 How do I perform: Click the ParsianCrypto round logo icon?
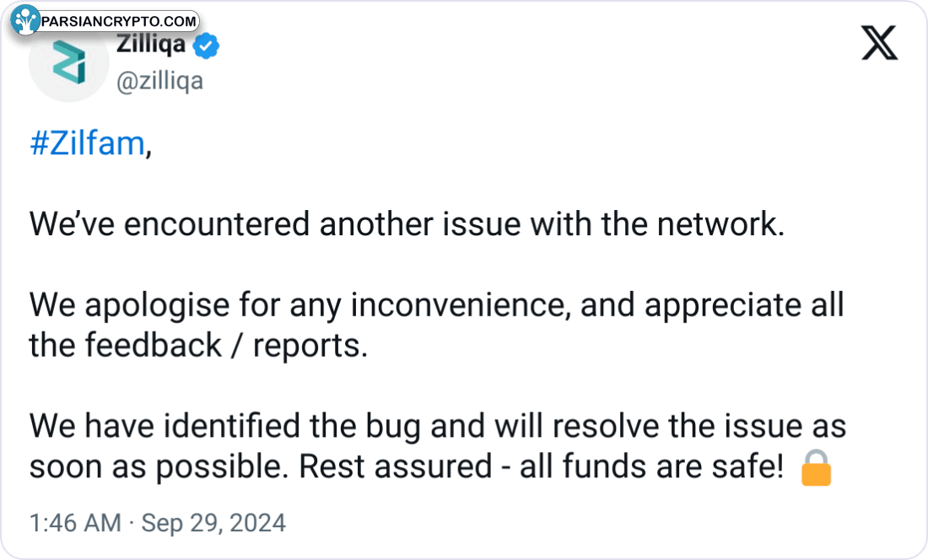coord(24,19)
